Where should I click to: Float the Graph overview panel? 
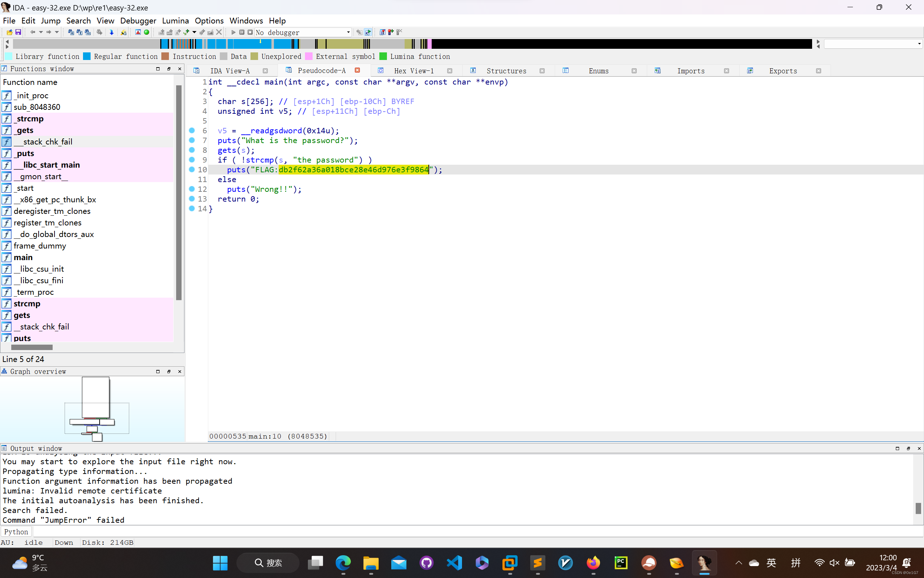click(169, 372)
